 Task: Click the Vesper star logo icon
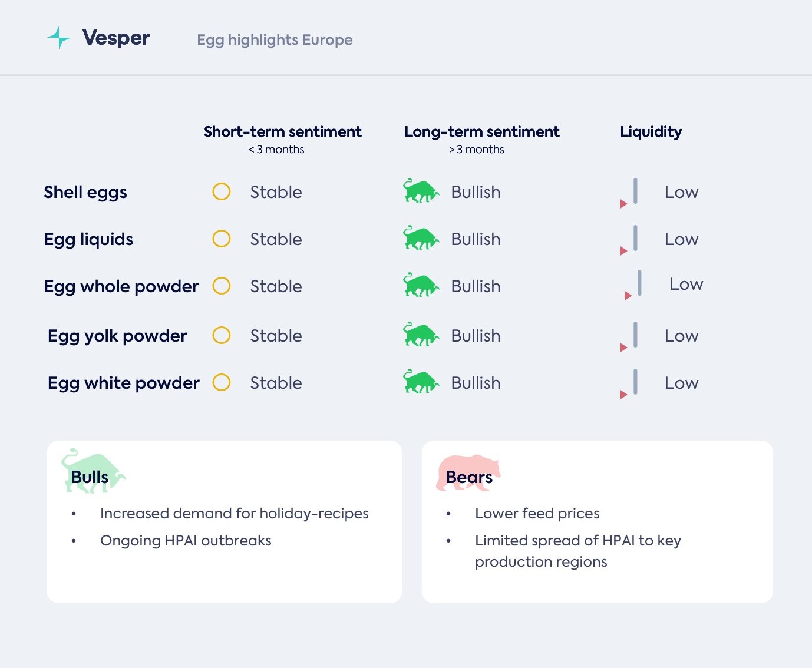point(59,38)
